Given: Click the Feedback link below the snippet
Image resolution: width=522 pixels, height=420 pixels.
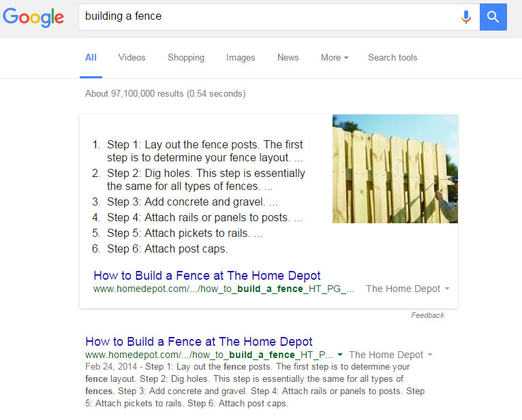Looking at the screenshot, I should tap(427, 315).
